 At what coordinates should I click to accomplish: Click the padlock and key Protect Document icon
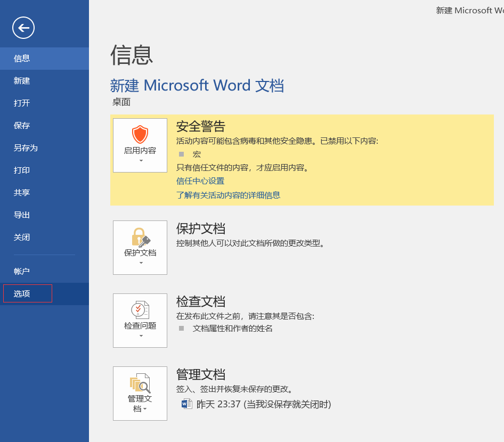point(141,238)
